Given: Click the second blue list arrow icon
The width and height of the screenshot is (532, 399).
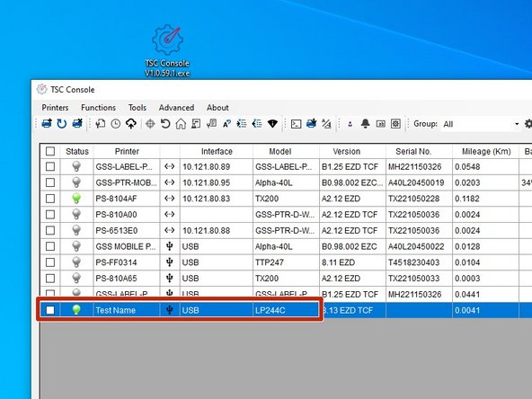Looking at the screenshot, I should 257,124.
